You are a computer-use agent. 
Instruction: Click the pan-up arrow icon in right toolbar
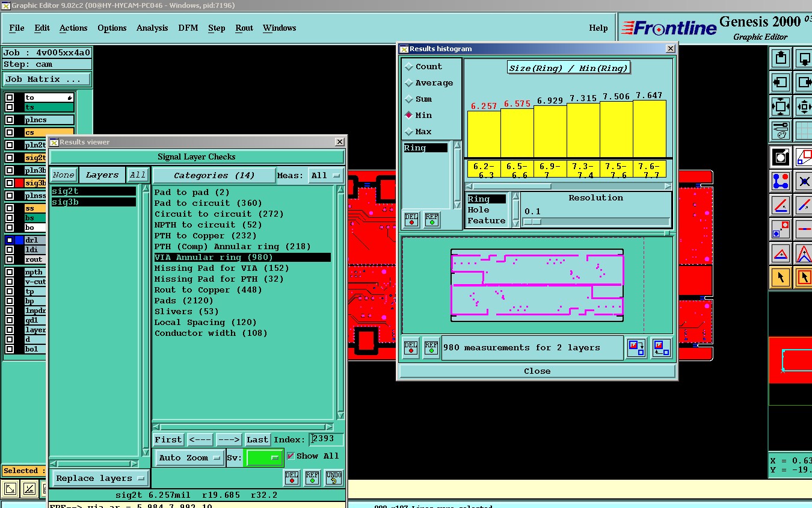(x=781, y=58)
